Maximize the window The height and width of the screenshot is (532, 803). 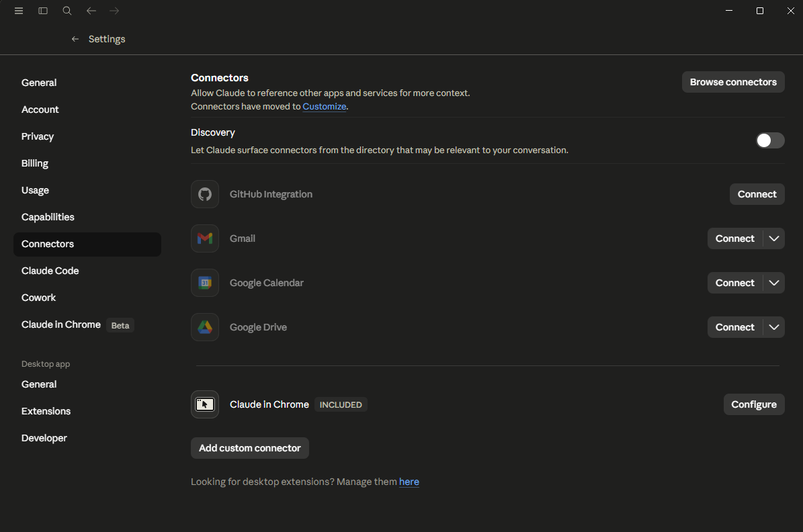click(760, 11)
